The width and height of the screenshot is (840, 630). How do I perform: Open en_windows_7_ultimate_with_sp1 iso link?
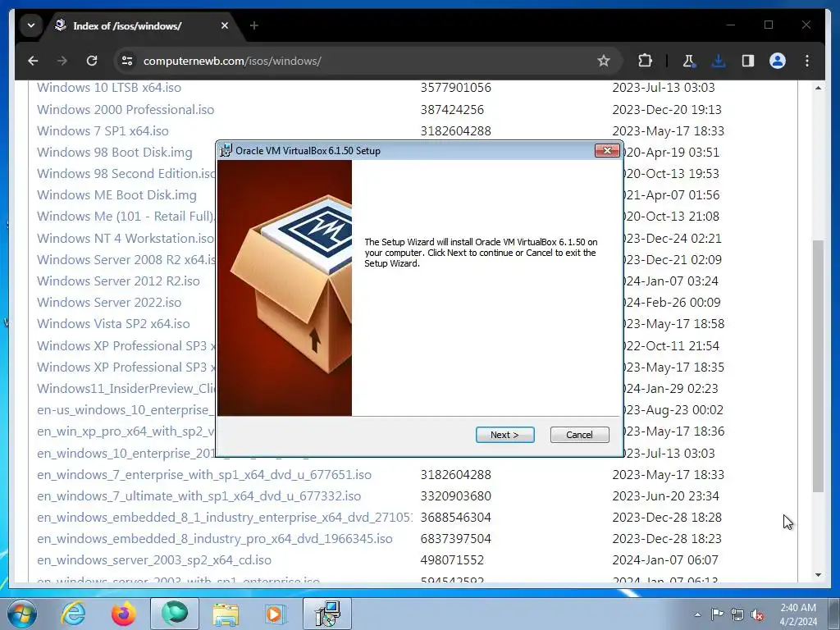pyautogui.click(x=199, y=496)
